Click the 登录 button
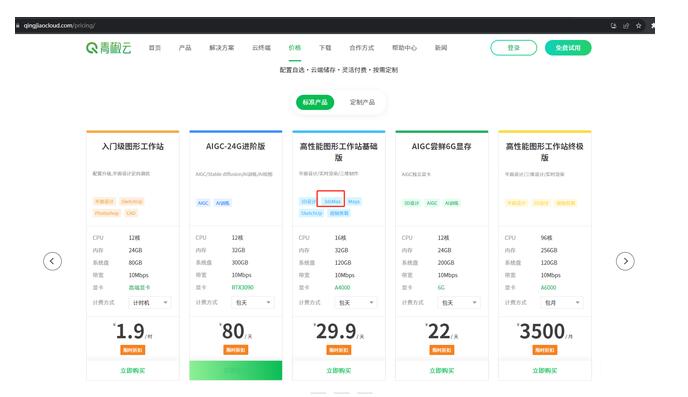 click(513, 48)
